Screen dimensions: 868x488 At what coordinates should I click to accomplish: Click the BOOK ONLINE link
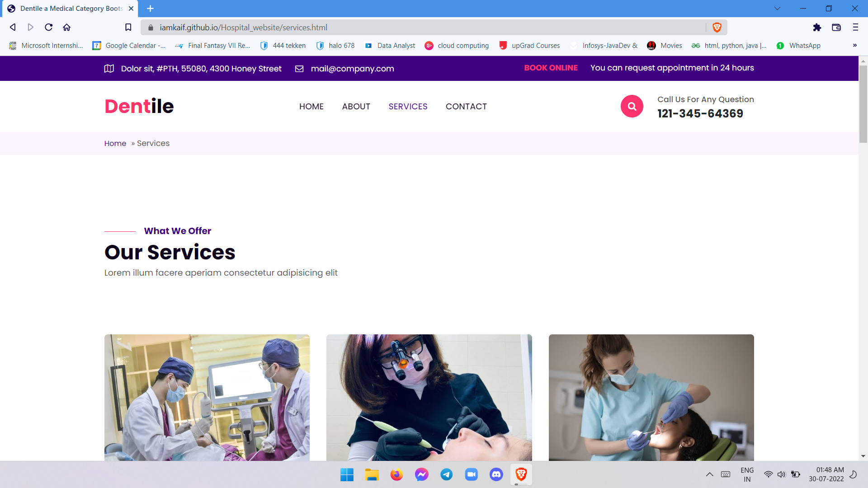click(x=551, y=68)
